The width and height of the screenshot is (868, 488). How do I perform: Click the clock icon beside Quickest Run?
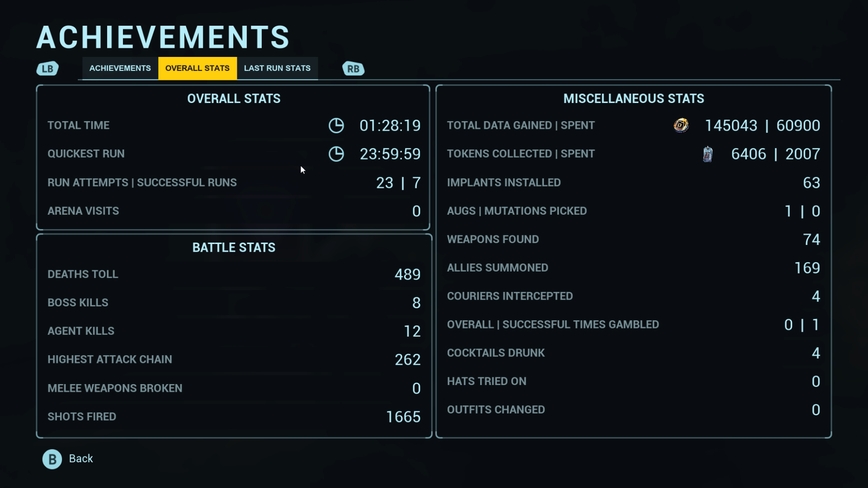pos(336,154)
